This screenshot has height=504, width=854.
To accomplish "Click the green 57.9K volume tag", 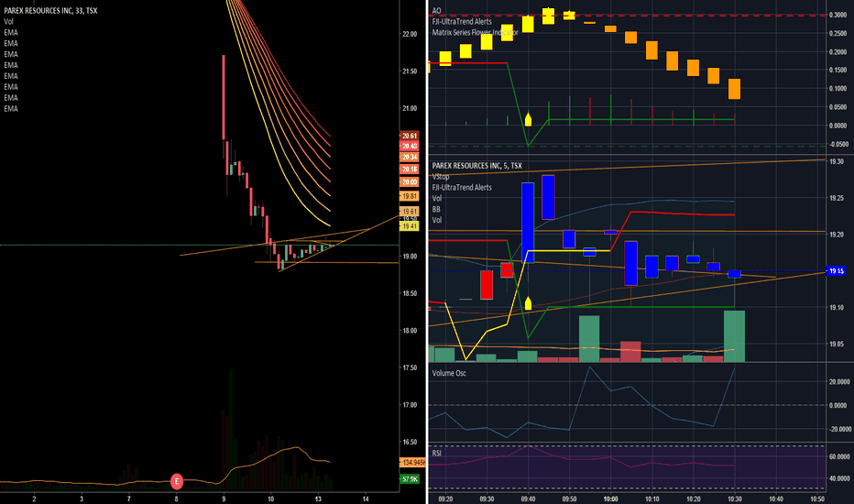I will coord(410,479).
